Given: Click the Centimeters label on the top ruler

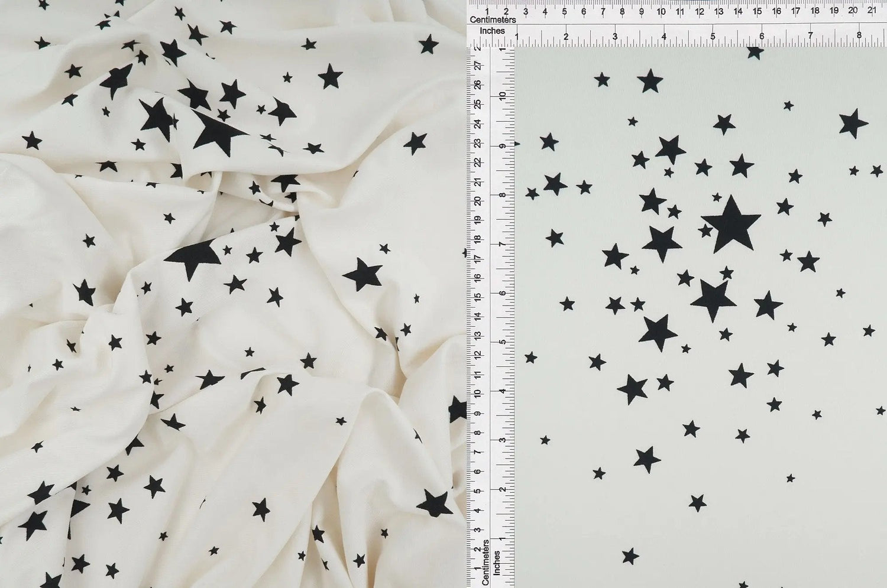Looking at the screenshot, I should click(494, 19).
